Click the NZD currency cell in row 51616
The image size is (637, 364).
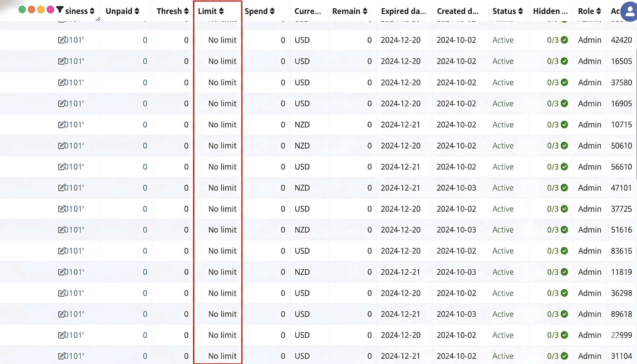(302, 229)
